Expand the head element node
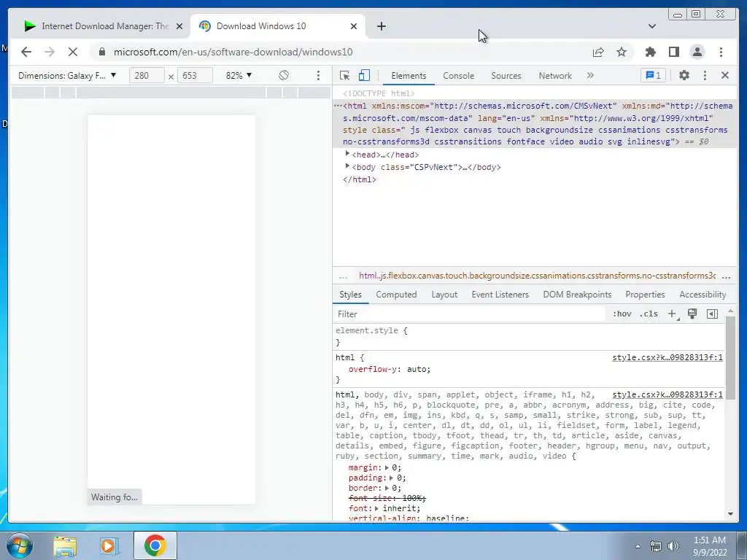This screenshot has width=747, height=560. click(x=347, y=154)
